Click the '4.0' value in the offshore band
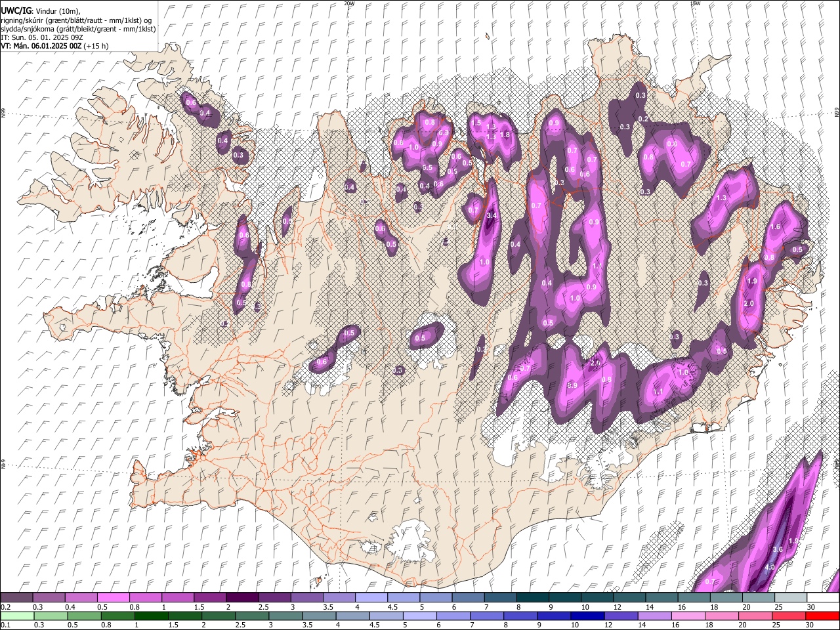The width and height of the screenshot is (840, 630). [770, 567]
